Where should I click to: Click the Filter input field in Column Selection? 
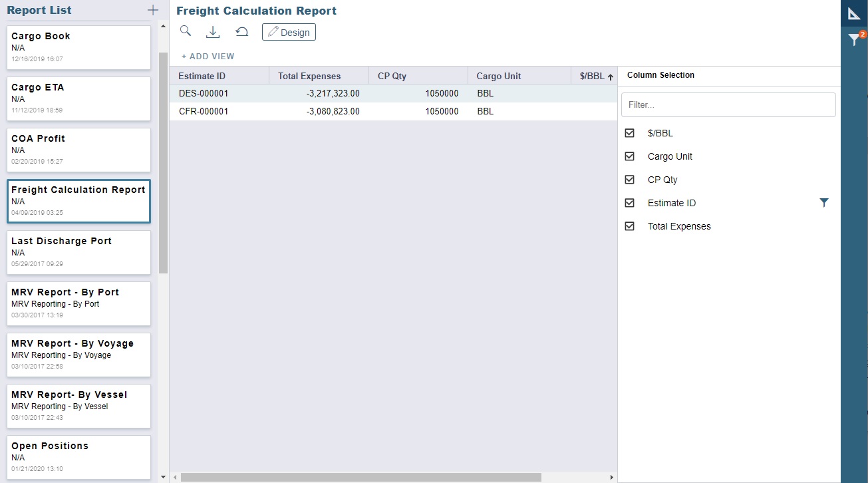click(x=728, y=104)
